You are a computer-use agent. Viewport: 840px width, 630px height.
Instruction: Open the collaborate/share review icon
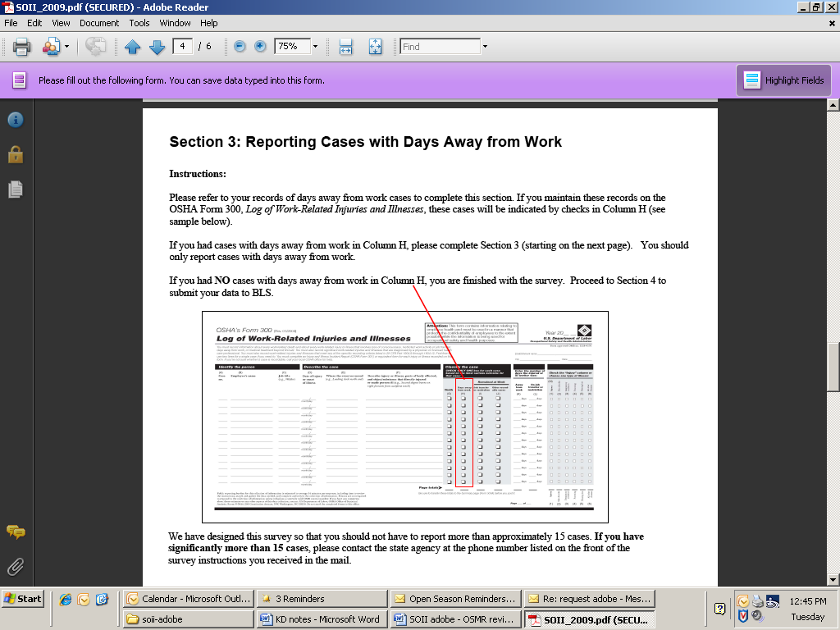pyautogui.click(x=51, y=47)
